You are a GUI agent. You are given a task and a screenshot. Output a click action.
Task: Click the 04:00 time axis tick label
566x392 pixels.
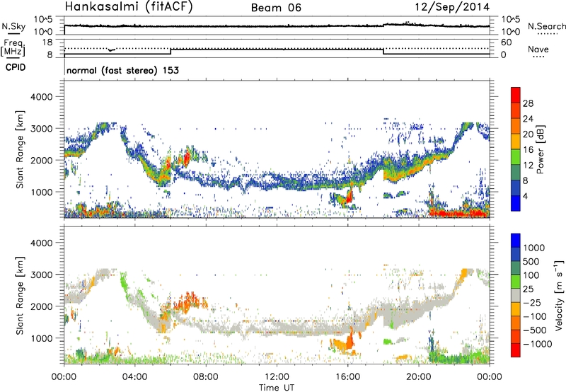click(134, 377)
